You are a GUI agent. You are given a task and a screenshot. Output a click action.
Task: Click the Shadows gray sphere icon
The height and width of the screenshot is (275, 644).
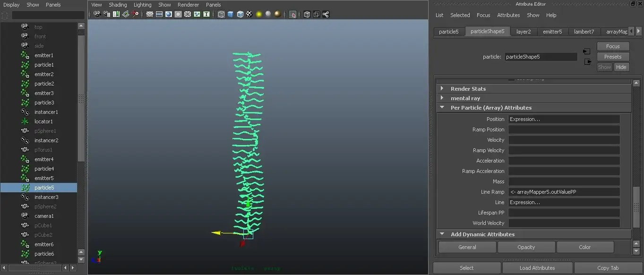coord(268,14)
